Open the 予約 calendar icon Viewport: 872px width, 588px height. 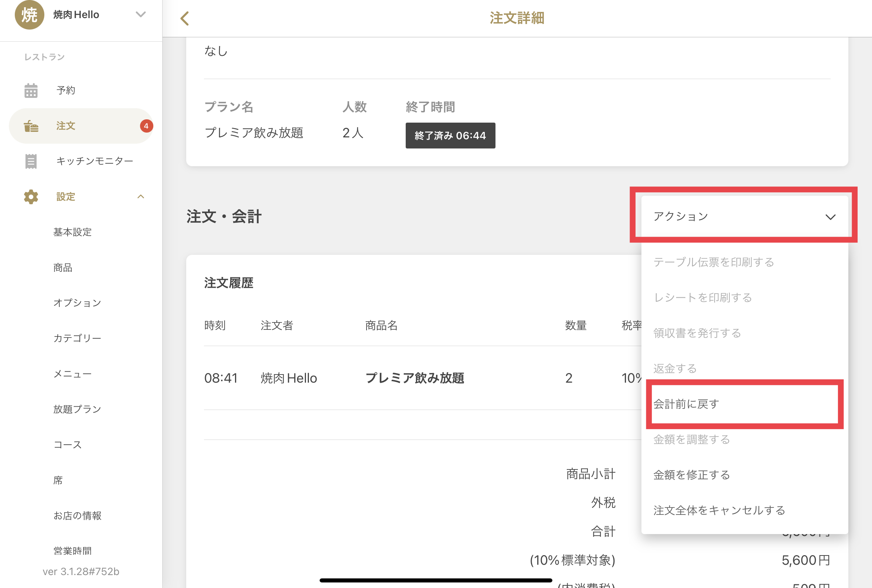[31, 90]
